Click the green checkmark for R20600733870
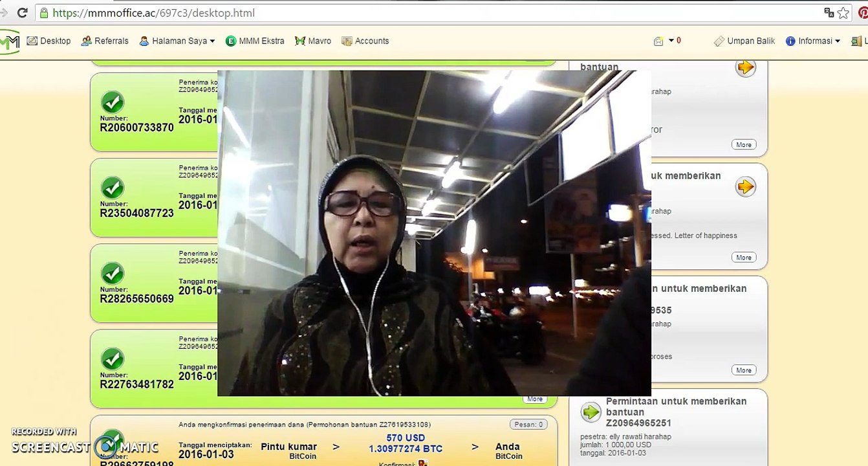 point(113,102)
